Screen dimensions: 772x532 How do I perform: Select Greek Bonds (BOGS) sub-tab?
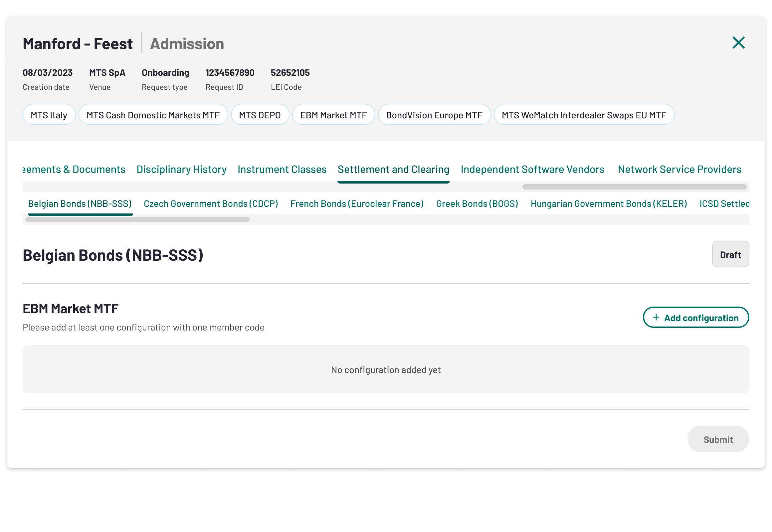click(477, 204)
